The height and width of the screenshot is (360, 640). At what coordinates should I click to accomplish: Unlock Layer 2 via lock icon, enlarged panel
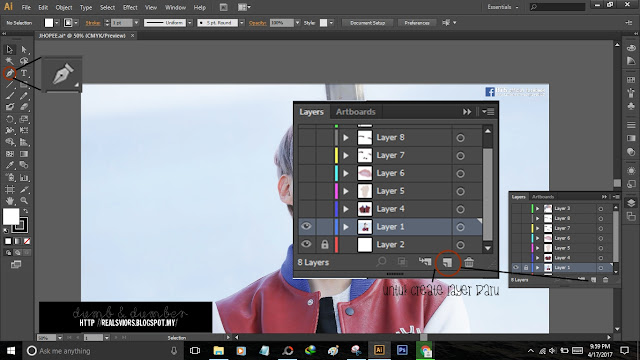point(324,244)
